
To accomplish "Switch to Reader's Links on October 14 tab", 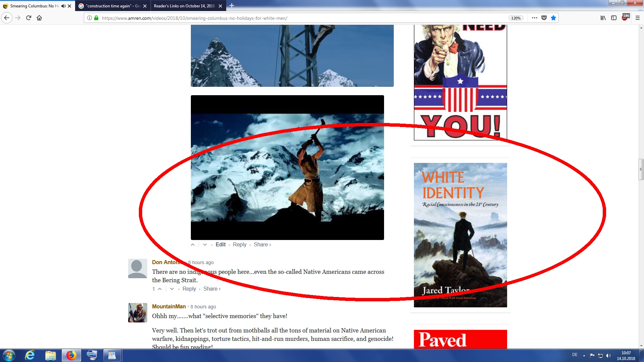I will (x=184, y=6).
